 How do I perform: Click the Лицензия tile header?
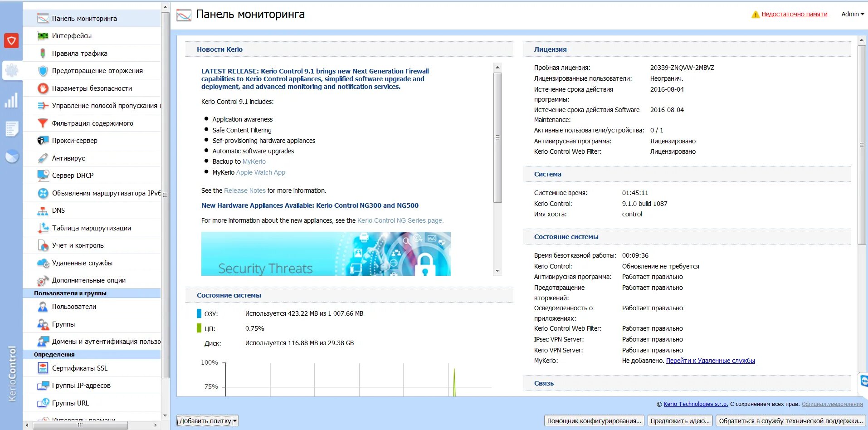point(687,49)
